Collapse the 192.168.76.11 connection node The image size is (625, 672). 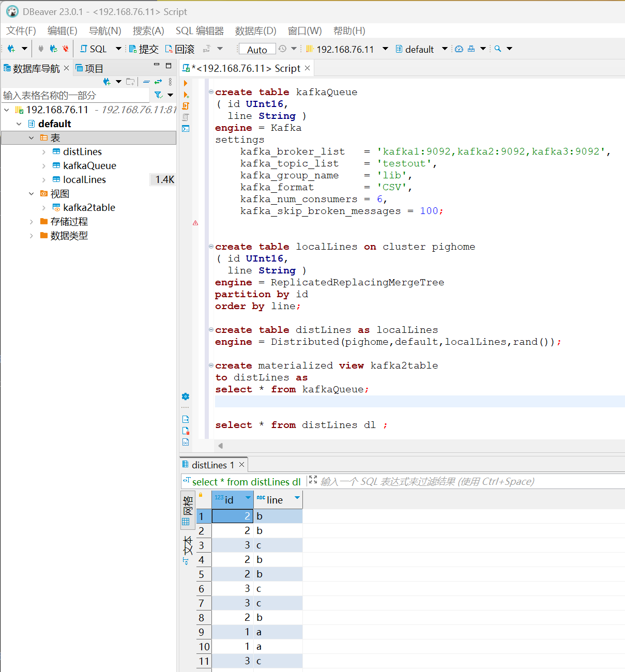click(7, 110)
